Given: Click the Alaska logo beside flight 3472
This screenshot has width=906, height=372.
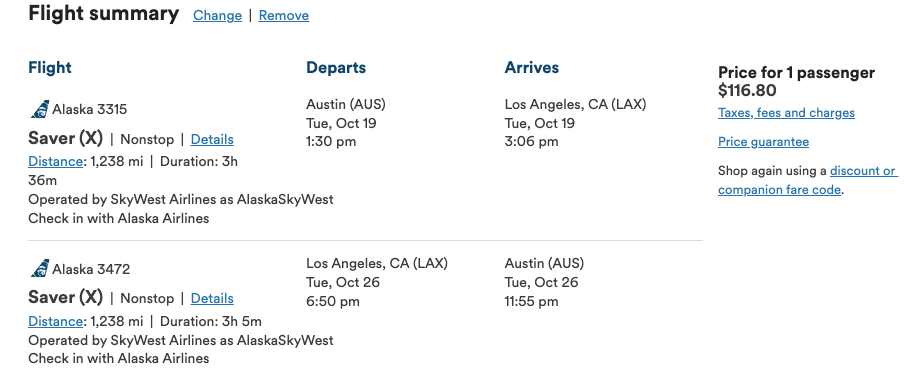Looking at the screenshot, I should [x=40, y=269].
